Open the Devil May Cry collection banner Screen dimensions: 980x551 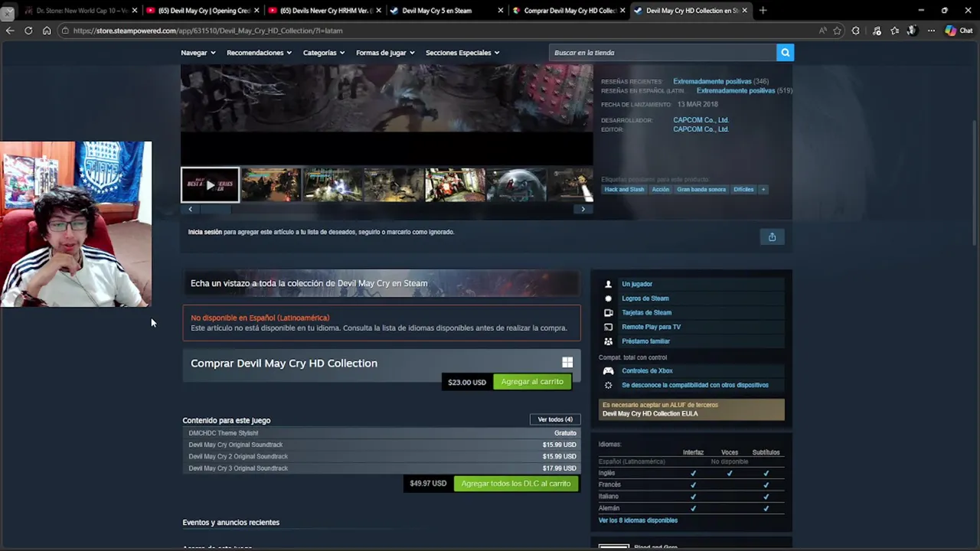tap(381, 283)
